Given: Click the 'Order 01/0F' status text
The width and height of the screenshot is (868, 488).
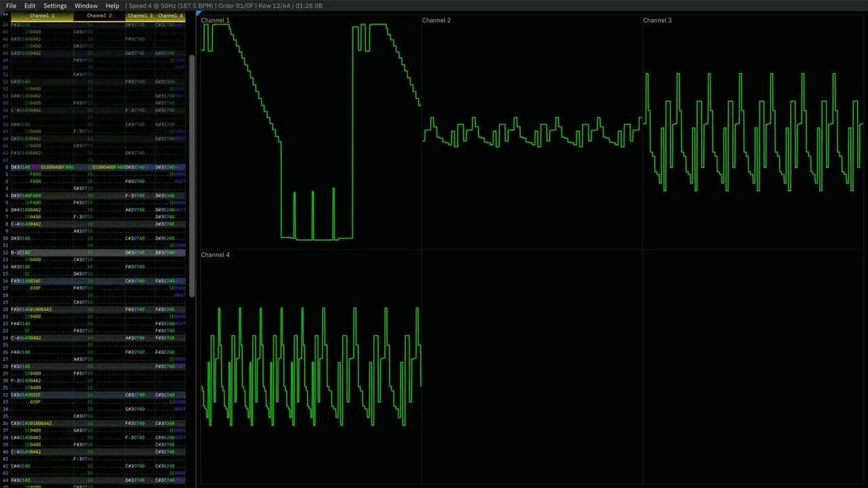Looking at the screenshot, I should click(x=236, y=5).
